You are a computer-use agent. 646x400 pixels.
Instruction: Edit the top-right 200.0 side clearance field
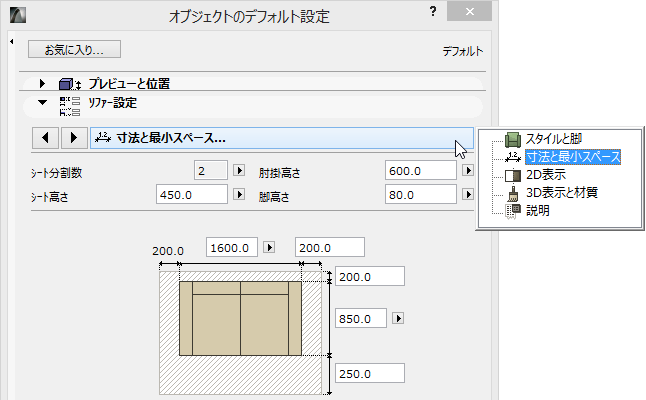330,248
